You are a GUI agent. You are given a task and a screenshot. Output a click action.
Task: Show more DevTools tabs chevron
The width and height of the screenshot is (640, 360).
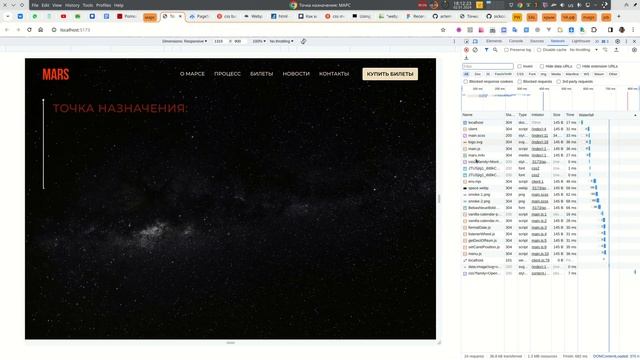[x=597, y=41]
